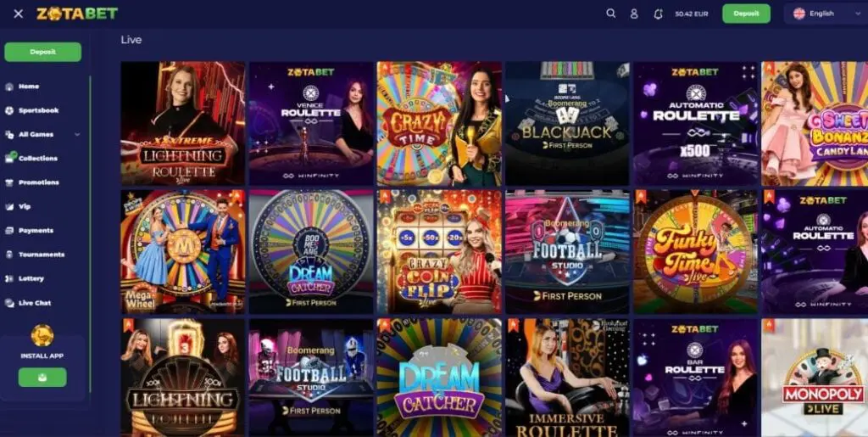868x437 pixels.
Task: Check notifications via the bell icon
Action: tap(658, 14)
